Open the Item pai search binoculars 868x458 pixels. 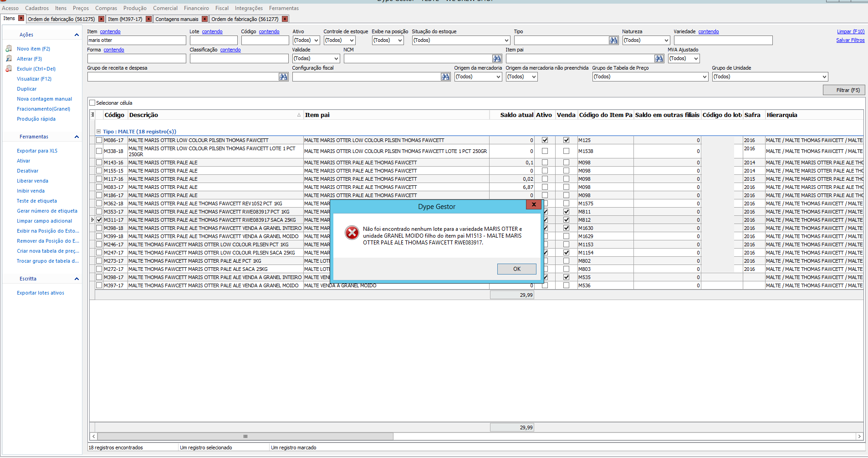(659, 59)
